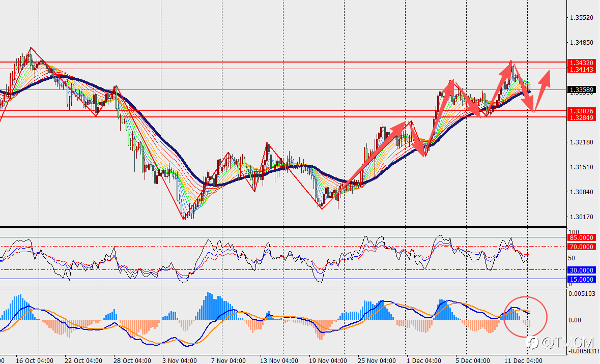
Task: Click the 1.35520 price axis label
Action: point(581,18)
